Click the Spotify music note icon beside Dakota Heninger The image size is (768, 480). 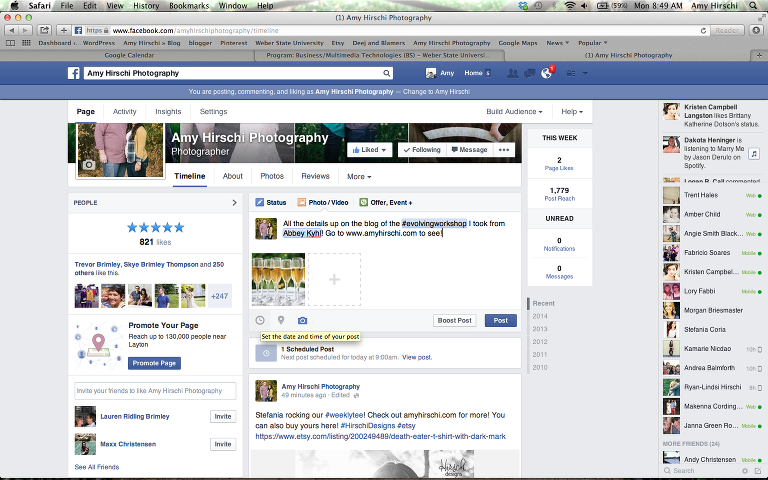(754, 154)
